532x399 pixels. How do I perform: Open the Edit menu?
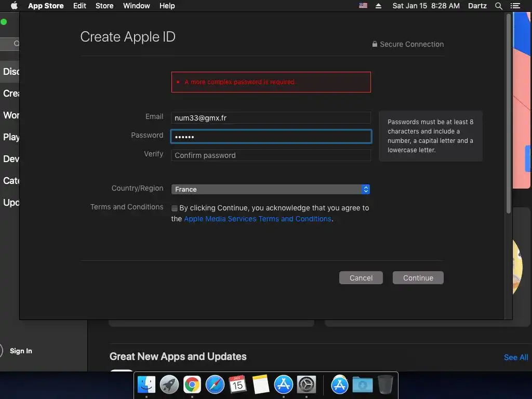point(79,6)
